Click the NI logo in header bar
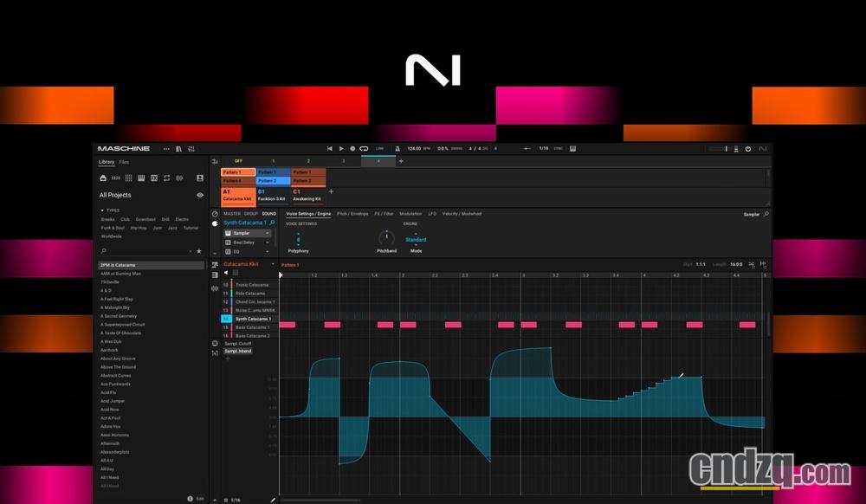The height and width of the screenshot is (504, 866). pyautogui.click(x=763, y=148)
